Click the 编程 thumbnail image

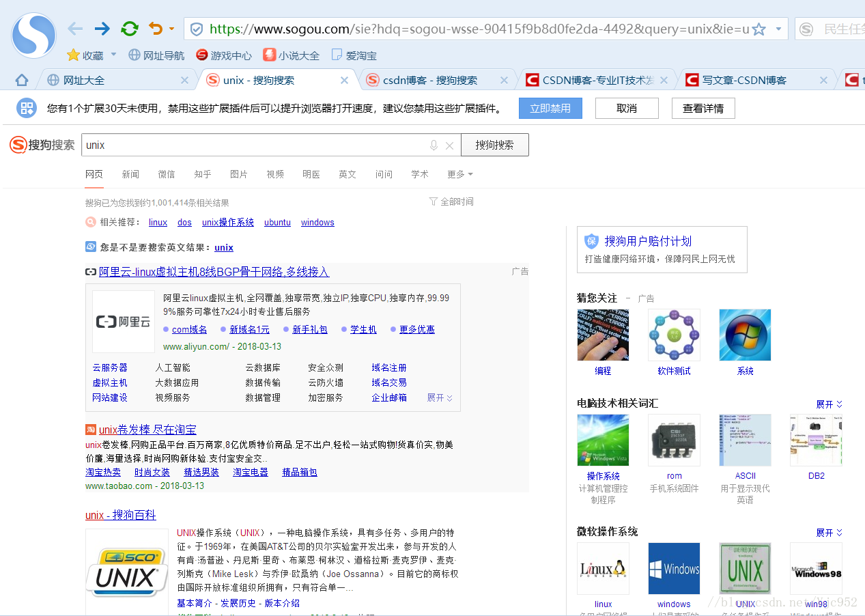click(603, 335)
